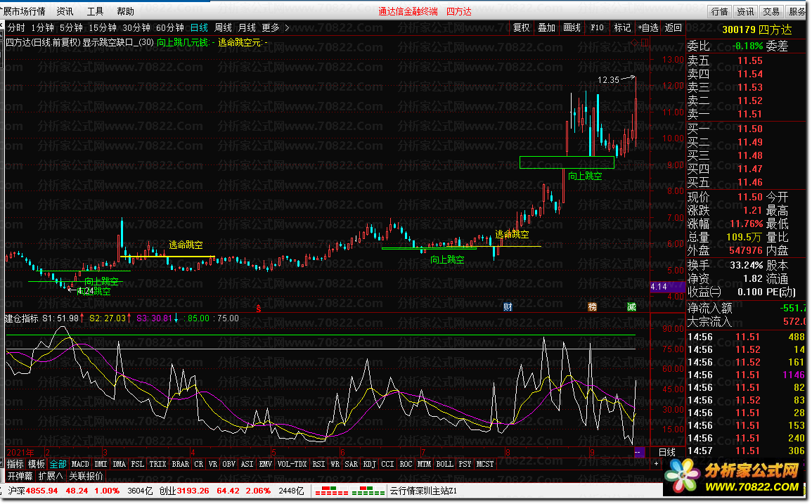812x504 pixels.
Task: Toggle 开弹幕 bullet comments
Action: pyautogui.click(x=20, y=476)
